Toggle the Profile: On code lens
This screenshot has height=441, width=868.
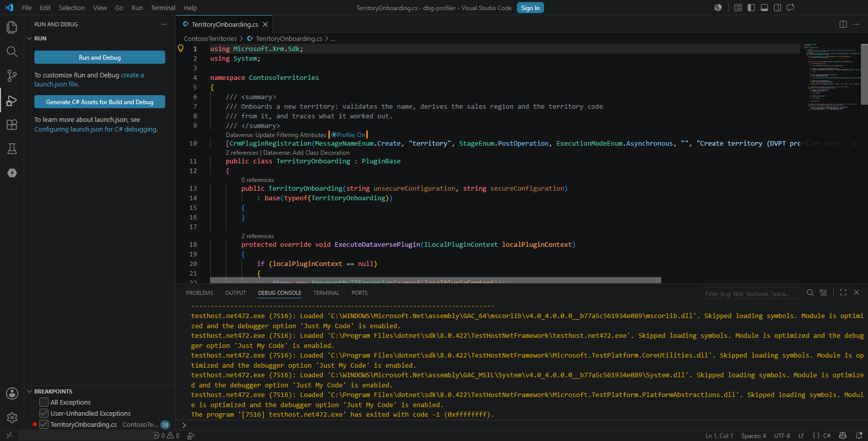(348, 135)
